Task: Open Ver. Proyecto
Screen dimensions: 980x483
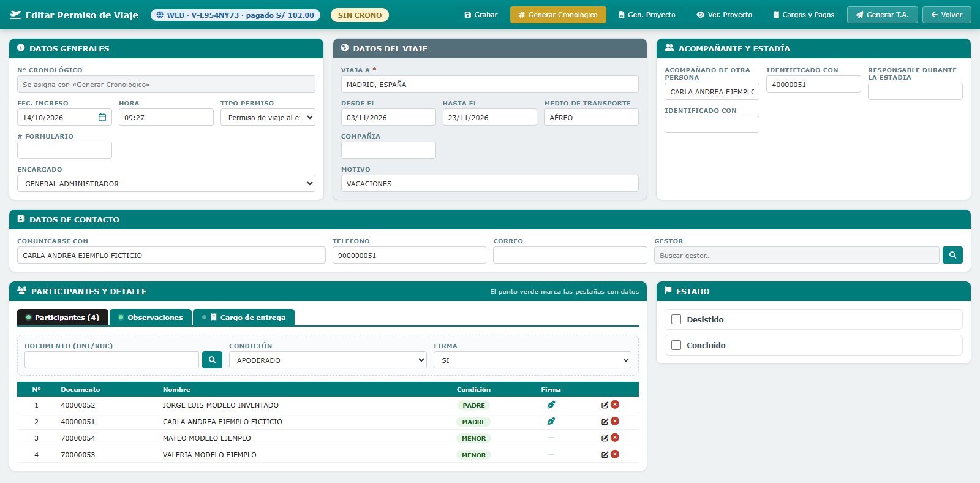Action: pos(725,15)
